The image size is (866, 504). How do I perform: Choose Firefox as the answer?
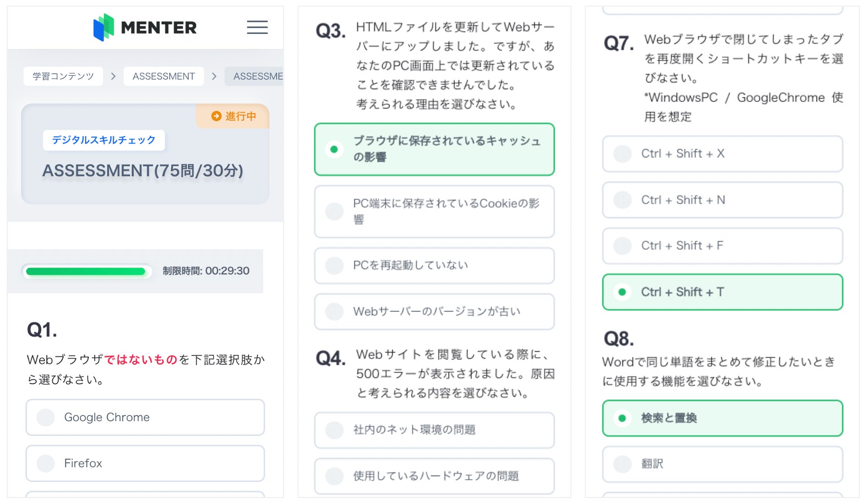145,463
